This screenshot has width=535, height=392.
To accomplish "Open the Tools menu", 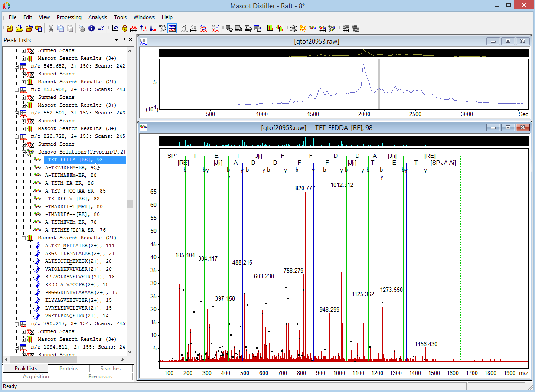I will pyautogui.click(x=121, y=17).
